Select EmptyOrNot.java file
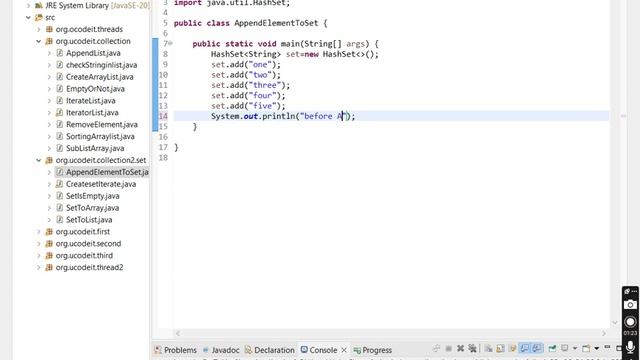The width and height of the screenshot is (640, 360). (x=95, y=89)
